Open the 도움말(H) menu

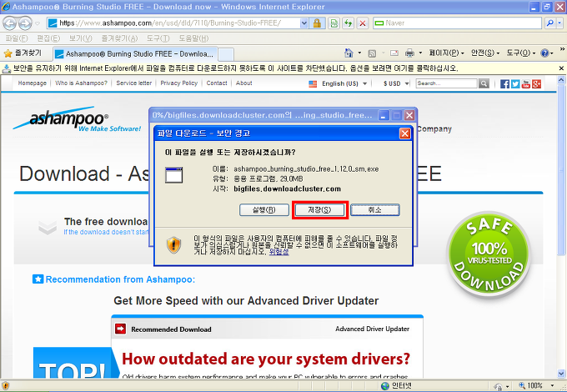(193, 38)
